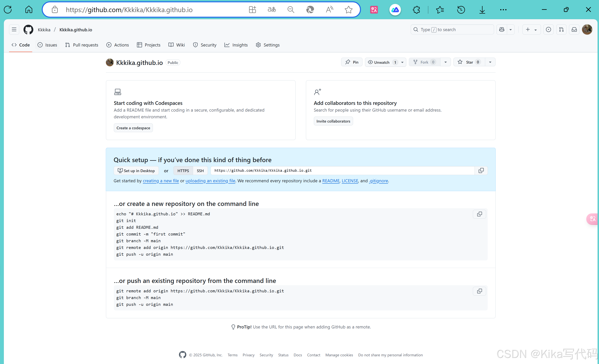Expand the Unwatch notifications dropdown
The image size is (599, 364).
tap(402, 62)
